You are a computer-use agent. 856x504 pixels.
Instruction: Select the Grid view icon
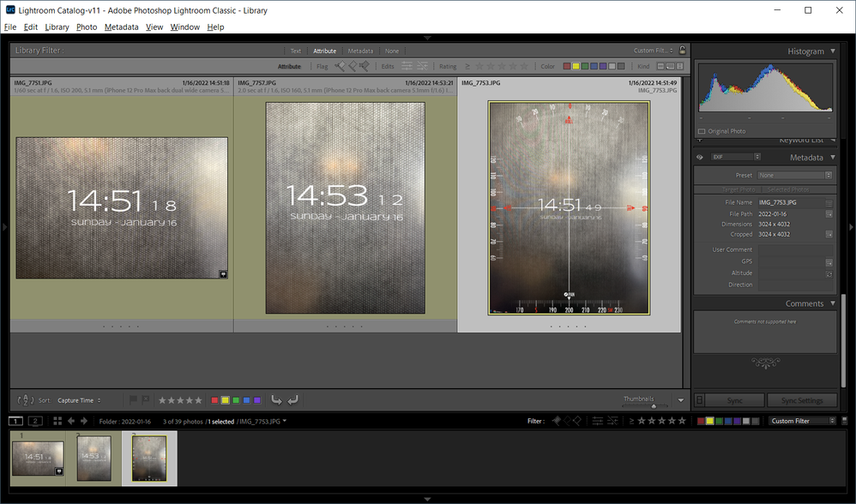(x=57, y=421)
